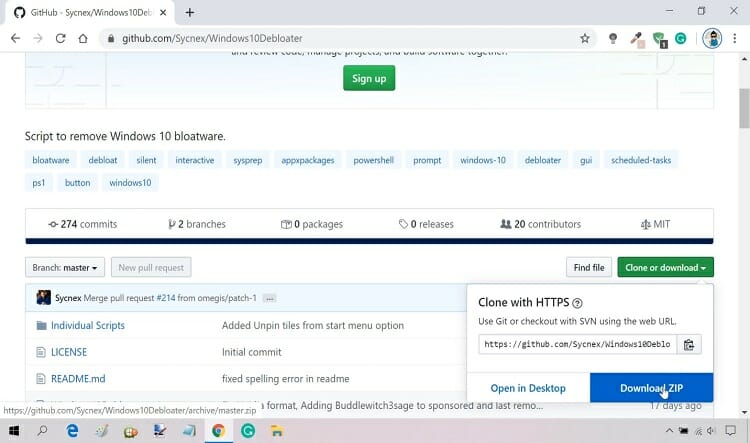Image resolution: width=750 pixels, height=443 pixels.
Task: View the 2 branches list
Action: (x=197, y=224)
